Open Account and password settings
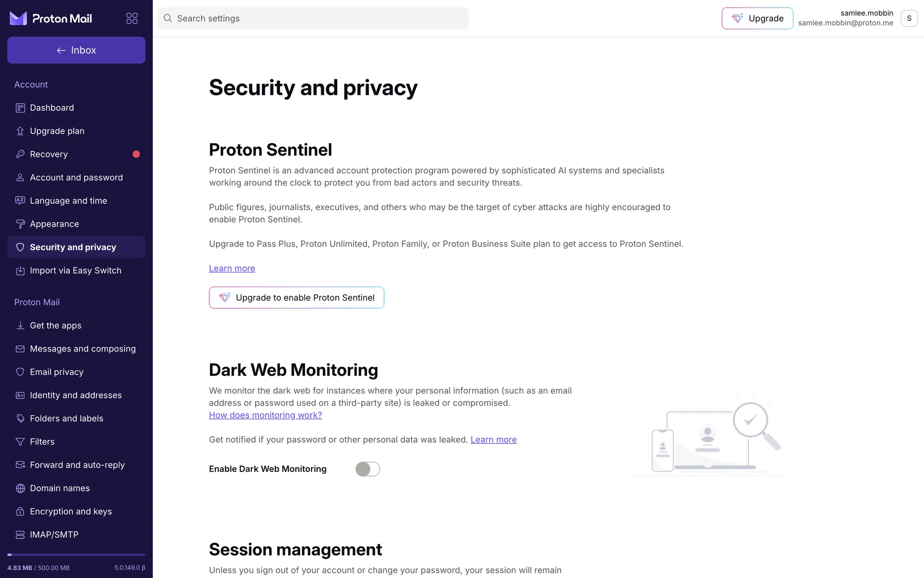 pos(76,178)
